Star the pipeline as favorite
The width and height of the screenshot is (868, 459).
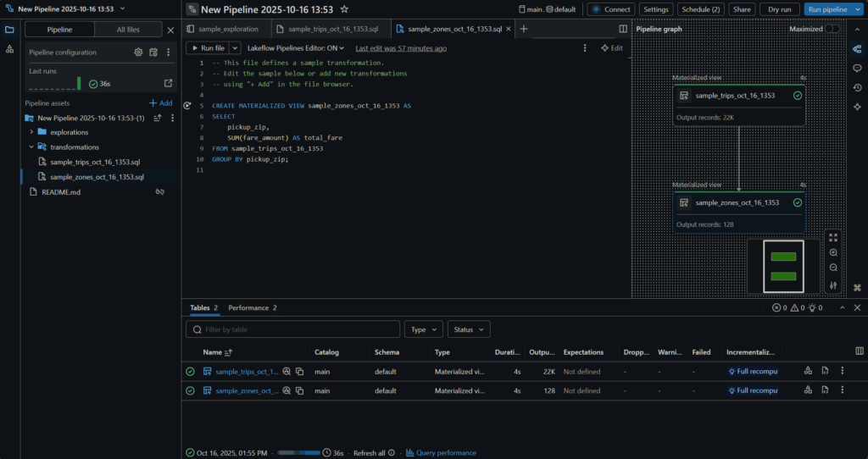pos(343,9)
